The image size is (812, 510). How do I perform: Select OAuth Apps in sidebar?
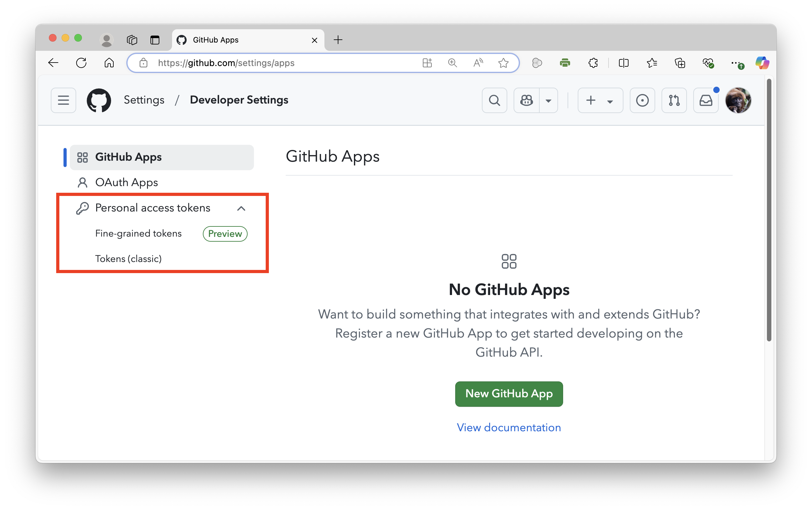(x=126, y=183)
